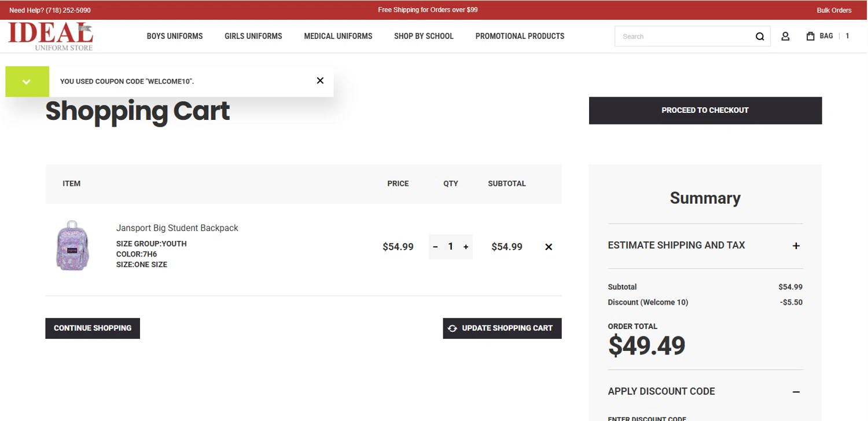Open Medical Uniforms menu
This screenshot has height=421, width=868.
click(x=338, y=36)
